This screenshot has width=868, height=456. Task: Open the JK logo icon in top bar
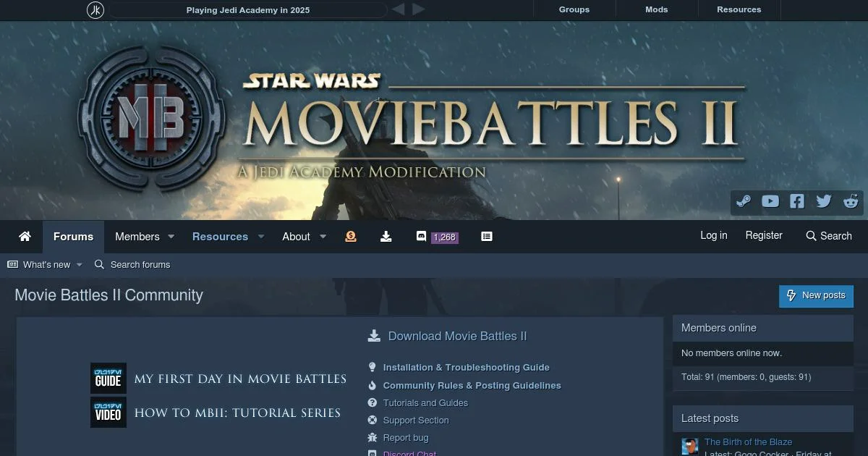coord(95,10)
